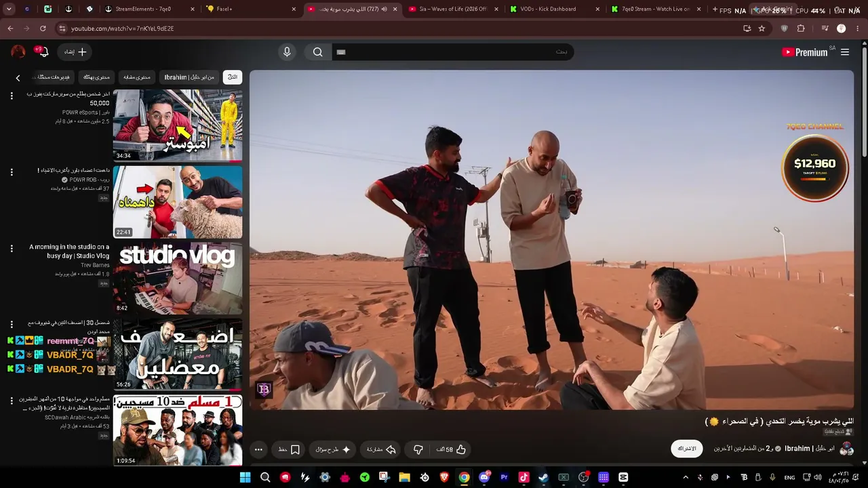This screenshot has height=488, width=868.
Task: Open the uploader's channel avatar
Action: pos(846,449)
